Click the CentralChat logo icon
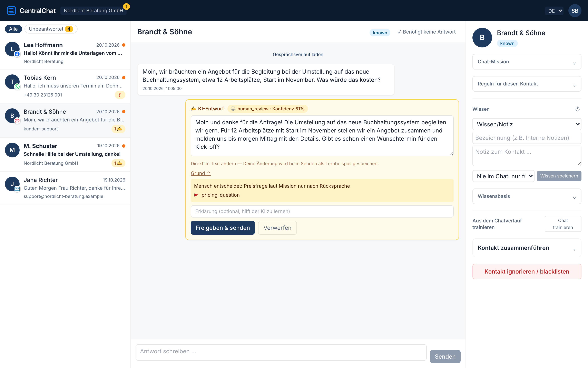 [x=11, y=11]
